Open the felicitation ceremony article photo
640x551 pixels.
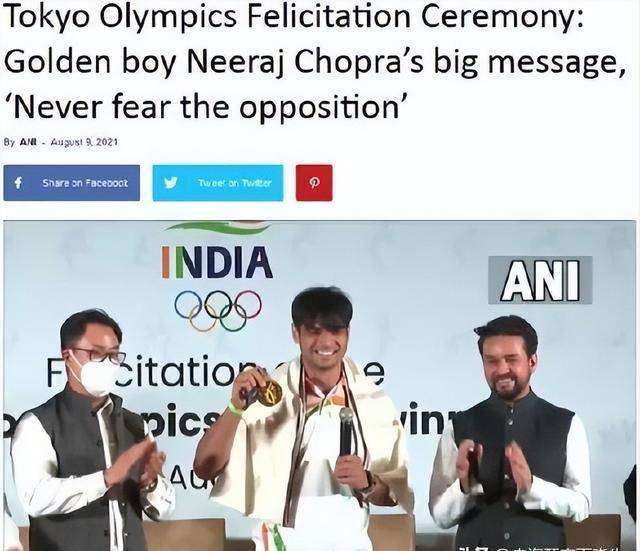click(320, 386)
